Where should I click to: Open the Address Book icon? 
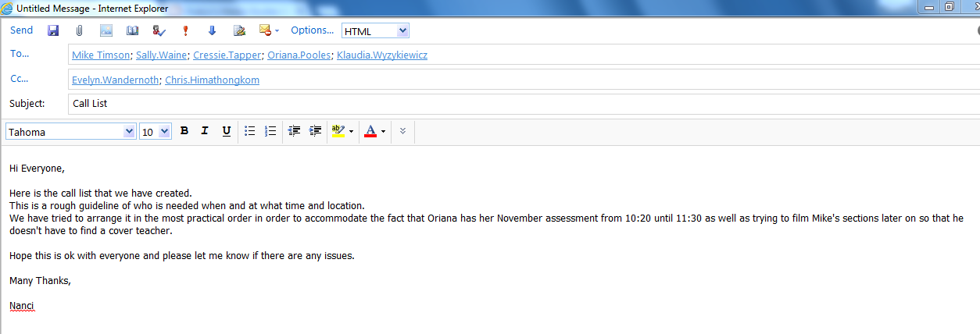coord(133,30)
